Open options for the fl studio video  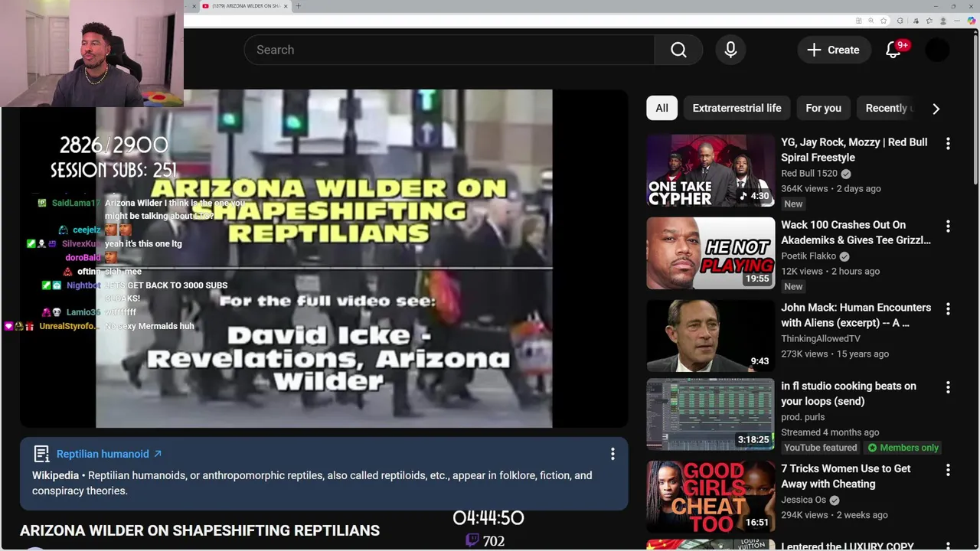pyautogui.click(x=948, y=387)
